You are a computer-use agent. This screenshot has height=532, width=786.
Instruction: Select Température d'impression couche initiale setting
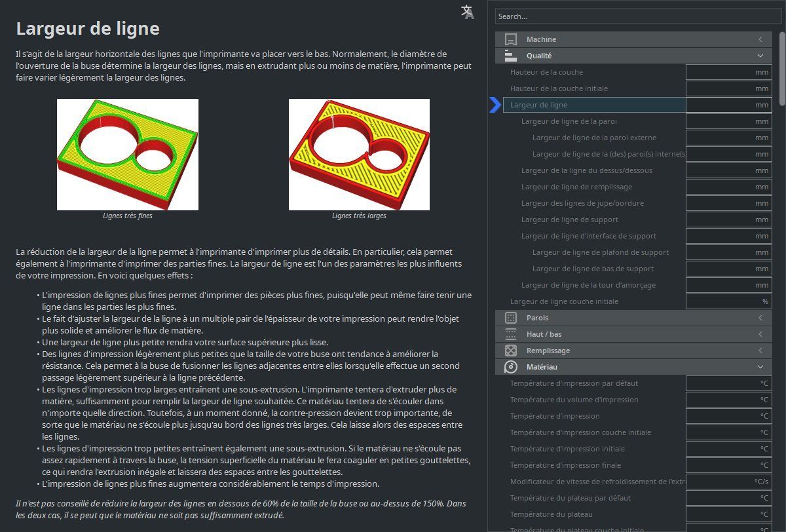coord(580,432)
